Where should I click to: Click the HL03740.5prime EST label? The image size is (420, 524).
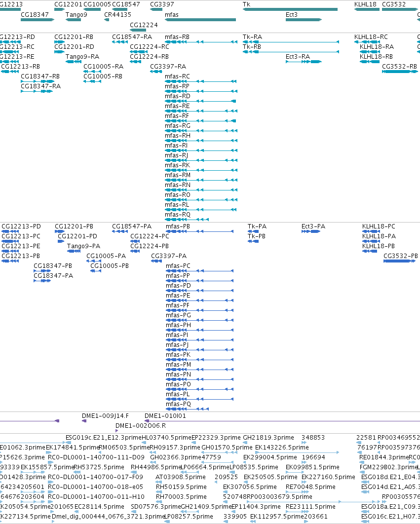(x=166, y=438)
